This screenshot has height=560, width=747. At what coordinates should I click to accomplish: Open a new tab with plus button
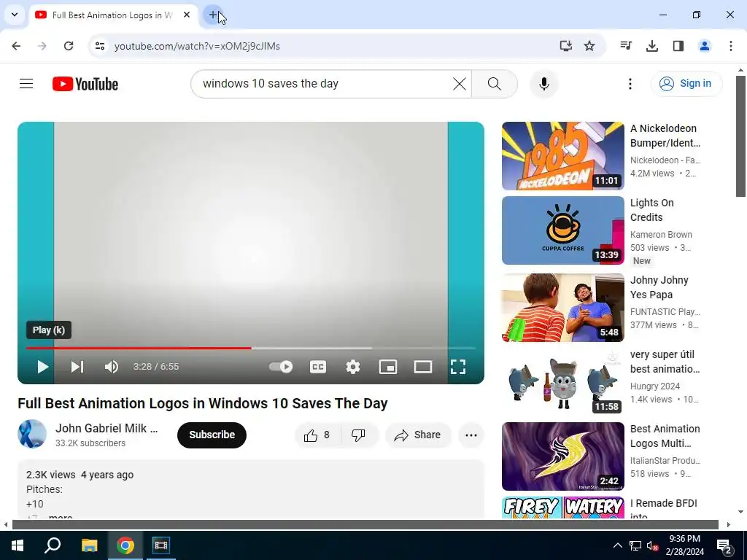213,15
